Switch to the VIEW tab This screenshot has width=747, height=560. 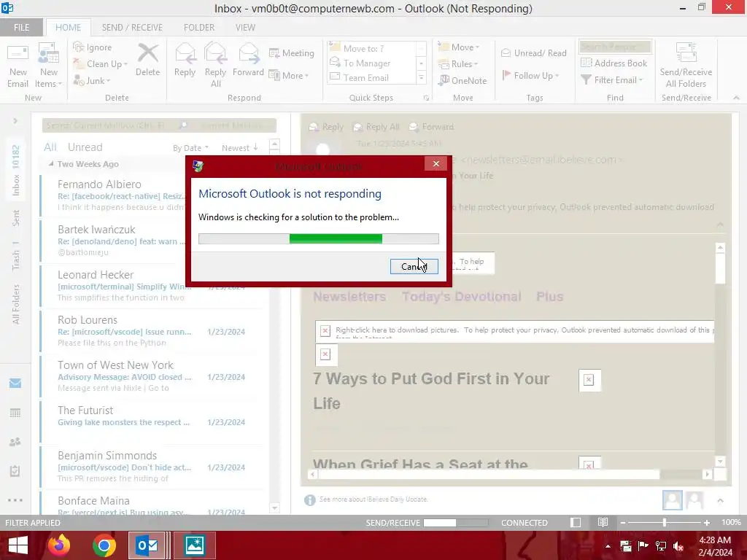(x=245, y=27)
